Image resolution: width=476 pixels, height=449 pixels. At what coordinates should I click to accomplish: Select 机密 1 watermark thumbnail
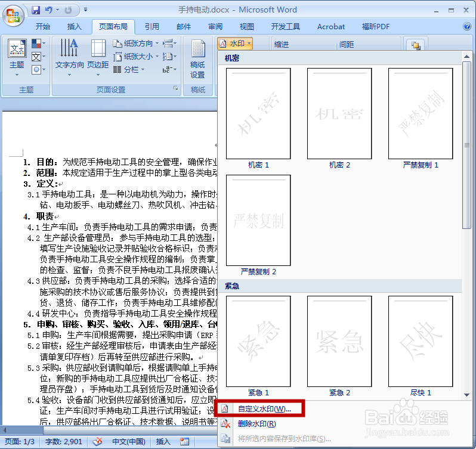[x=258, y=113]
